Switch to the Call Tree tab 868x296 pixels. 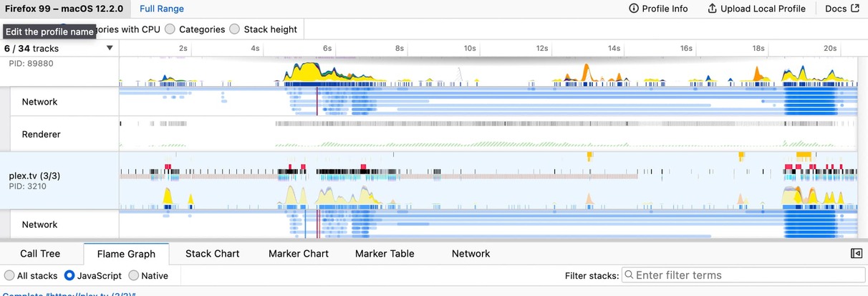(40, 254)
